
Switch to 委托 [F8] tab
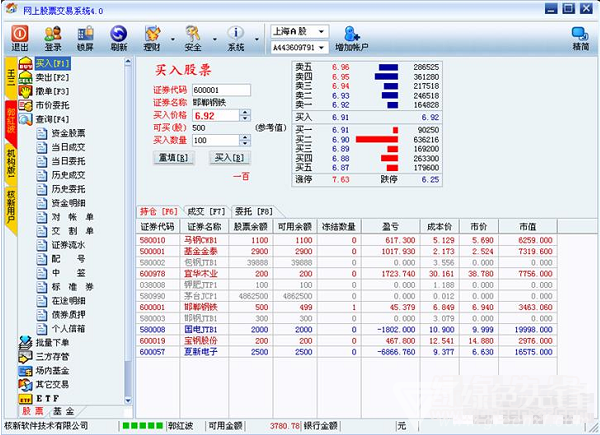click(253, 212)
